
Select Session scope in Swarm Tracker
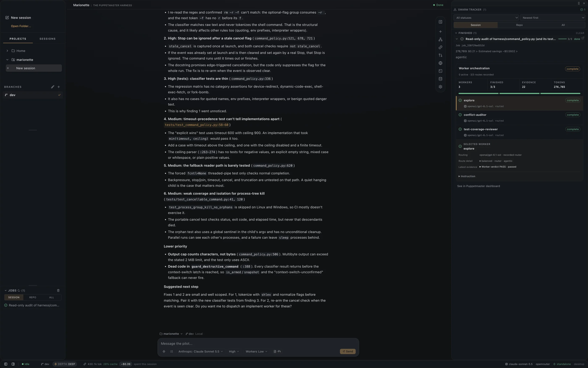[475, 25]
